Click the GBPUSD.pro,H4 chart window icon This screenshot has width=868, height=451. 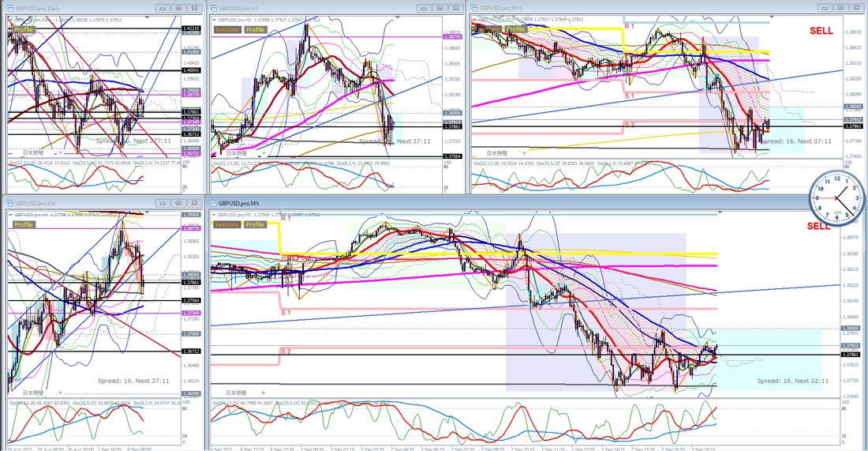point(9,203)
